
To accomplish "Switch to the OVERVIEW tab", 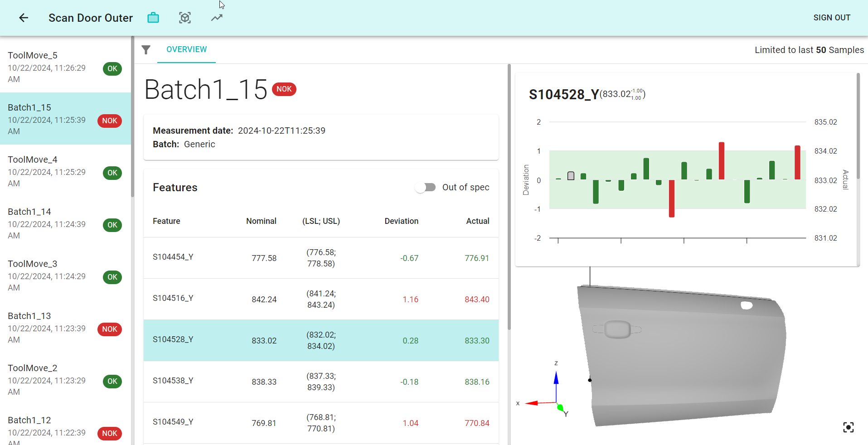I will pos(186,49).
